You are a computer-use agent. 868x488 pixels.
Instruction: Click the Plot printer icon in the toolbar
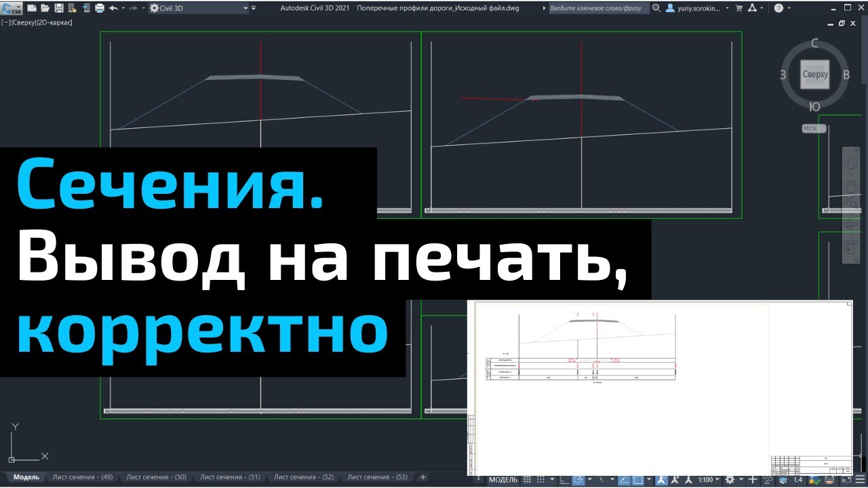pyautogui.click(x=100, y=8)
